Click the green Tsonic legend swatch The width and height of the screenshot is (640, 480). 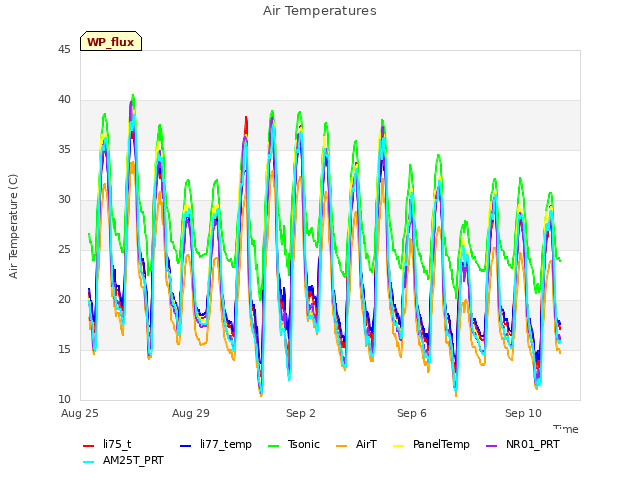click(x=273, y=445)
